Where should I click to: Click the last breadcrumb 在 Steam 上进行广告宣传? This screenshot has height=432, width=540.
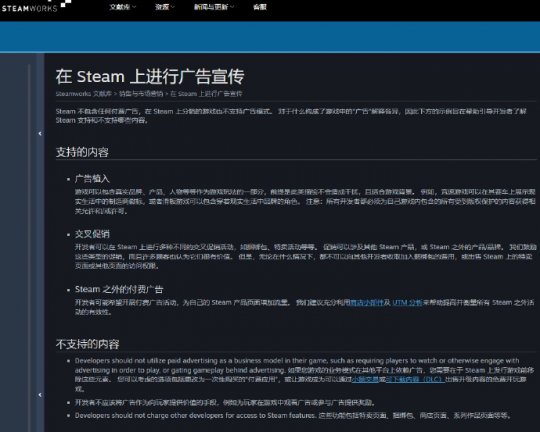[x=206, y=94]
